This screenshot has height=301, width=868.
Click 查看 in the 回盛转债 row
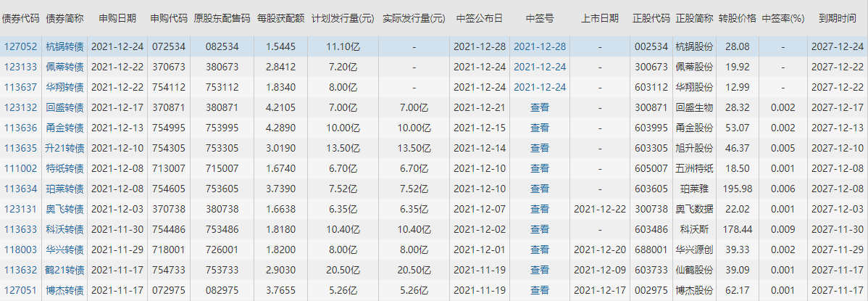coord(540,107)
